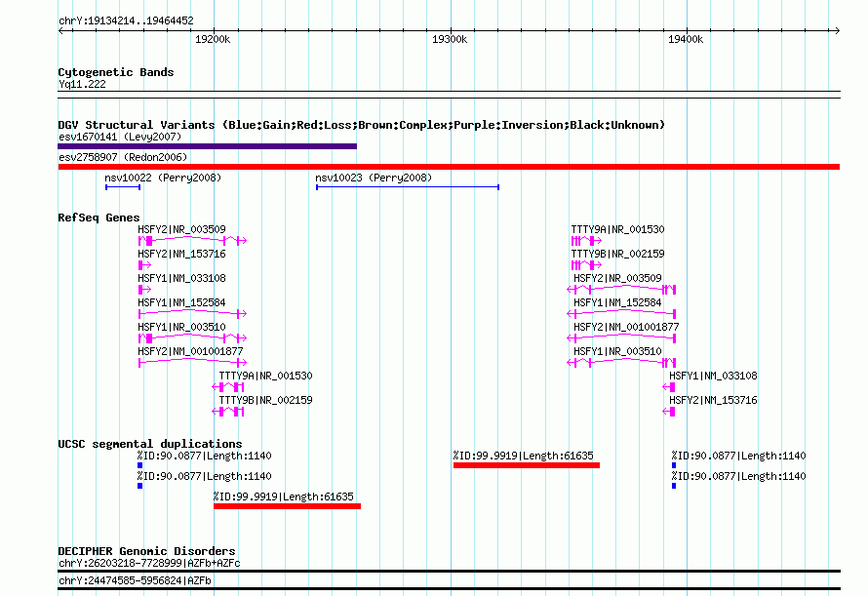Click the nsv10022 (Perry2008) variant label
Screen dimensions: 868x596
coord(163,178)
